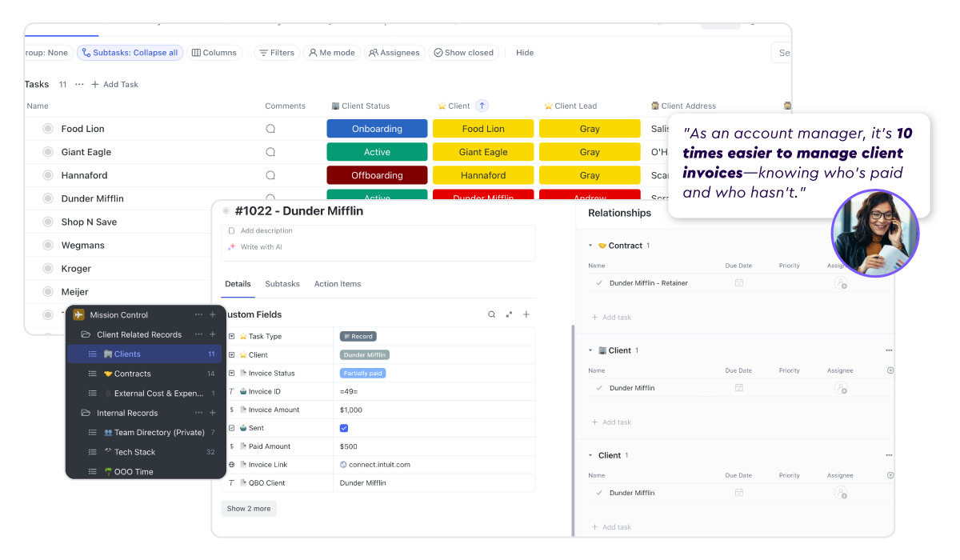The image size is (960, 560).
Task: Add column in building-icon Client section
Action: tap(890, 370)
